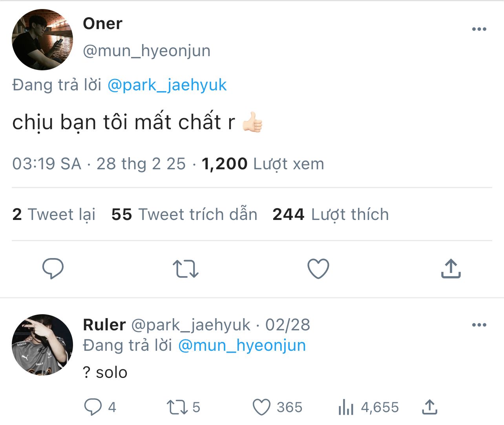Reply to Ruler's '? solo' tweet
Screen dimensions: 504x425
[93, 407]
